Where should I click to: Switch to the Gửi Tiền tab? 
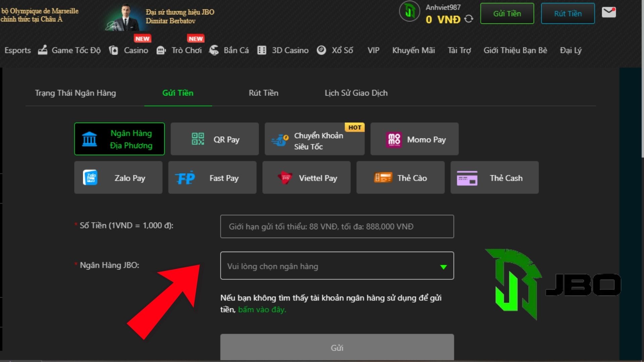(178, 93)
